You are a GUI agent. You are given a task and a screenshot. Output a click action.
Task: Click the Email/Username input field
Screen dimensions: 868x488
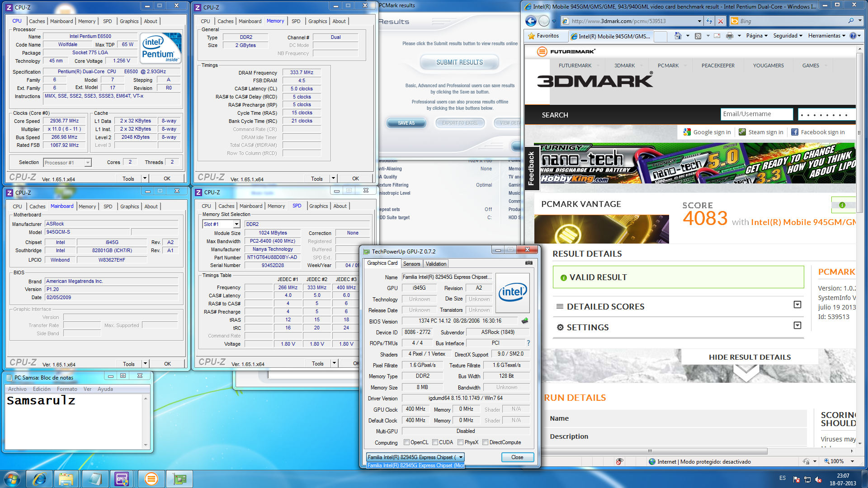click(756, 114)
